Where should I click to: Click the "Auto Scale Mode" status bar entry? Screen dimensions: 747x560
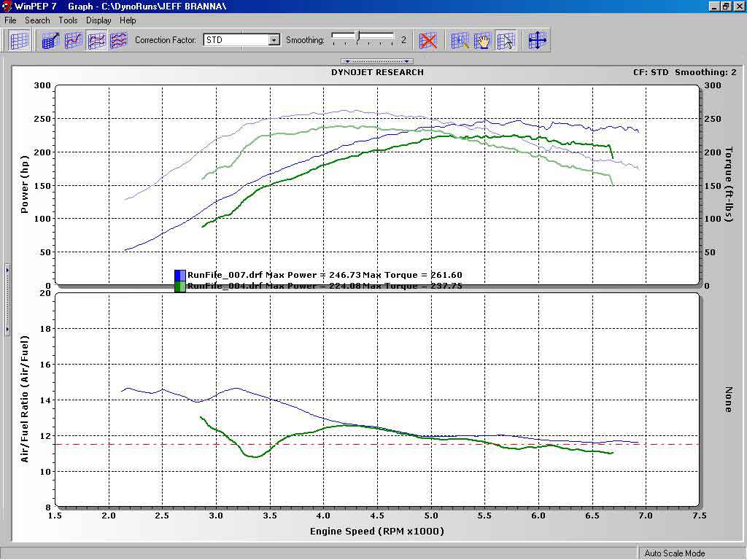click(675, 553)
